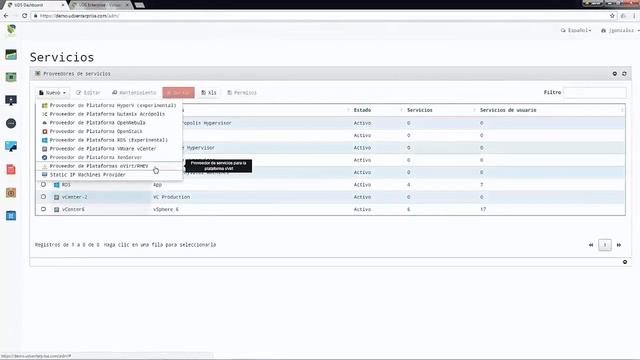Choose Proveedor de Plataforma OpenStack
640x360 pixels.
coord(109,131)
